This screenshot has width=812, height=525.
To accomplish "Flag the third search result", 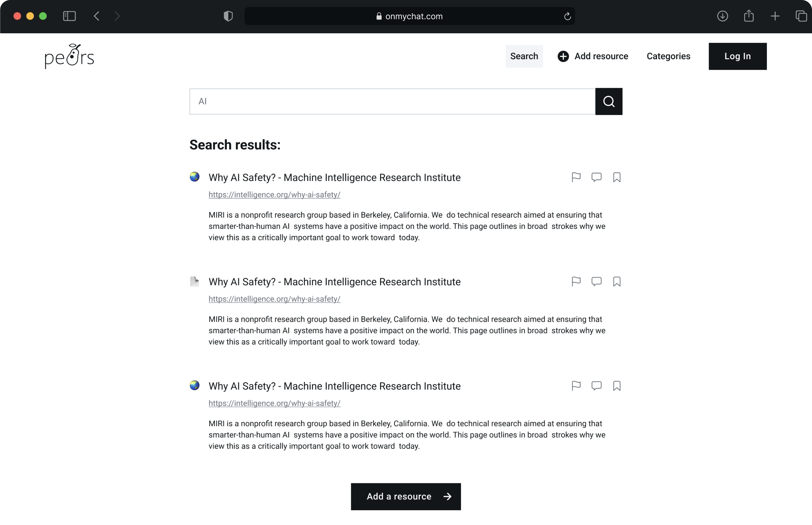I will [576, 386].
